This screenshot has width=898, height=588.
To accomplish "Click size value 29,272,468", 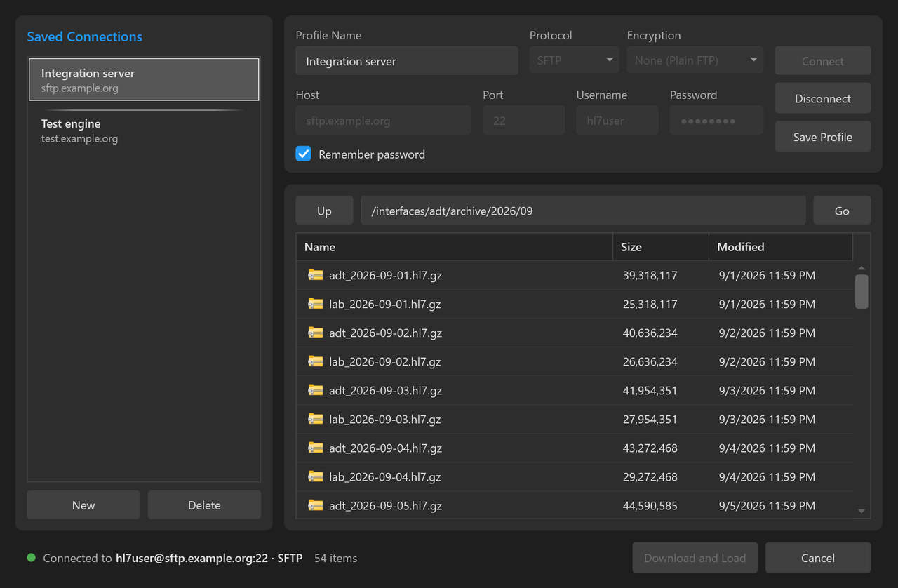I will (x=650, y=477).
